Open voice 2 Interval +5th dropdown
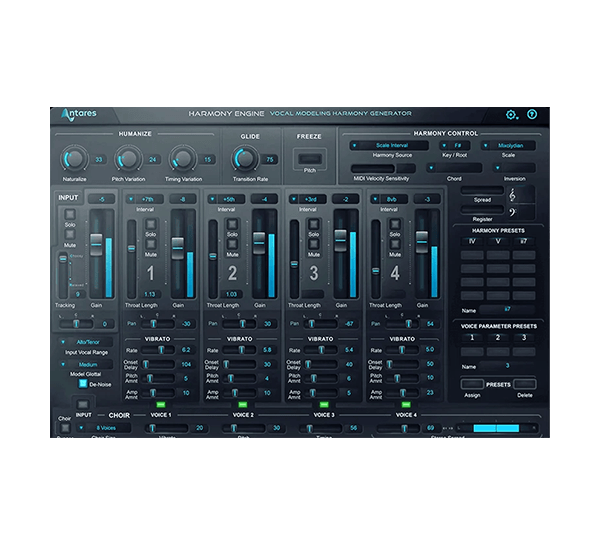This screenshot has width=600, height=543. tap(226, 199)
